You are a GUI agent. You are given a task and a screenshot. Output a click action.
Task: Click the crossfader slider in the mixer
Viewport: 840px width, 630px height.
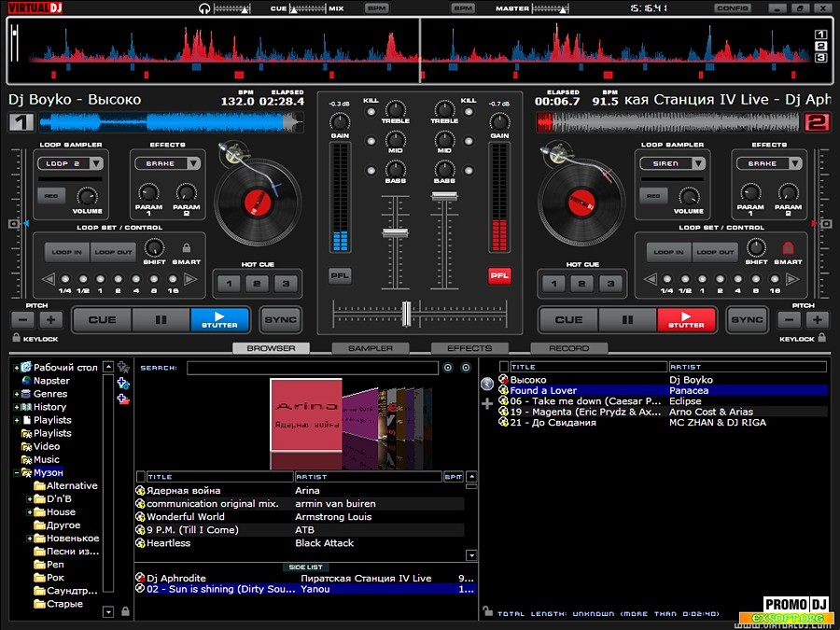click(x=407, y=315)
